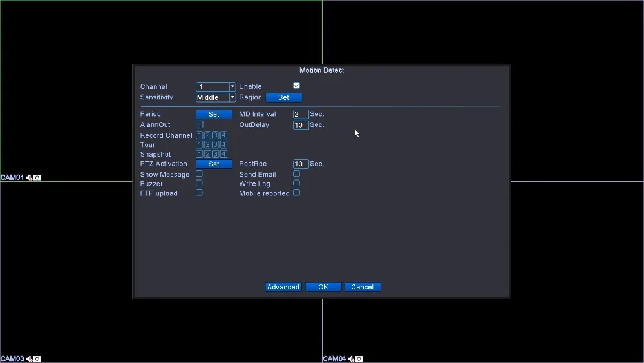The width and height of the screenshot is (644, 363).
Task: Toggle Tour channel 4 box
Action: point(223,144)
